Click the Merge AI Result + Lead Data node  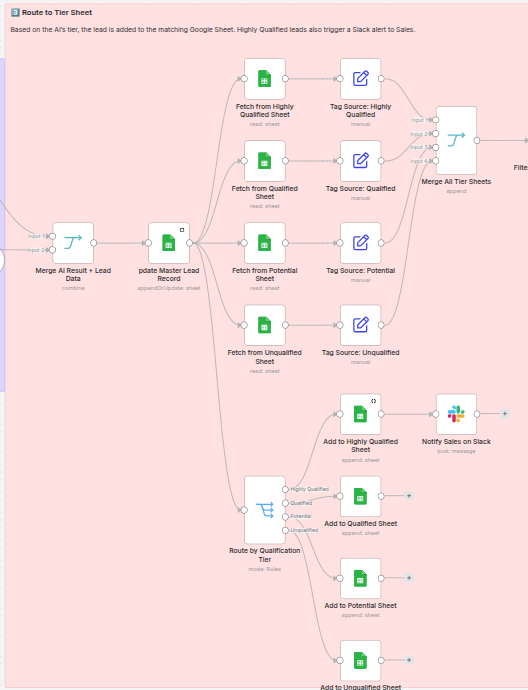(73, 243)
